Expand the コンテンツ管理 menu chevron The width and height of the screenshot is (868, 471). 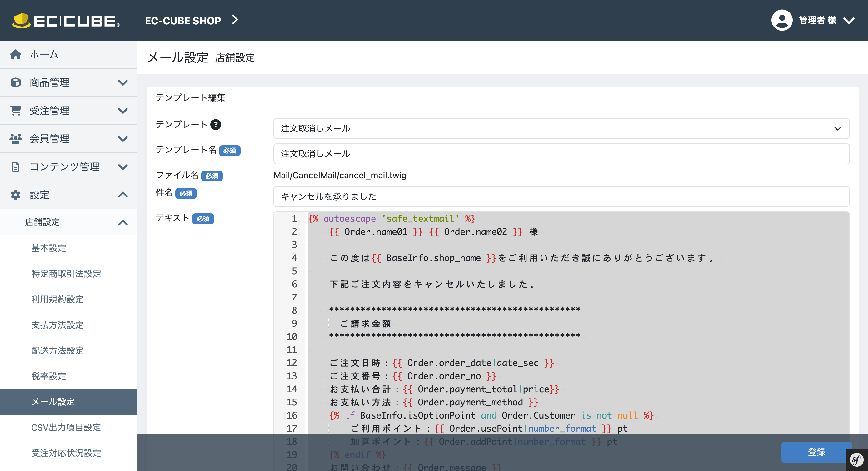pos(123,167)
